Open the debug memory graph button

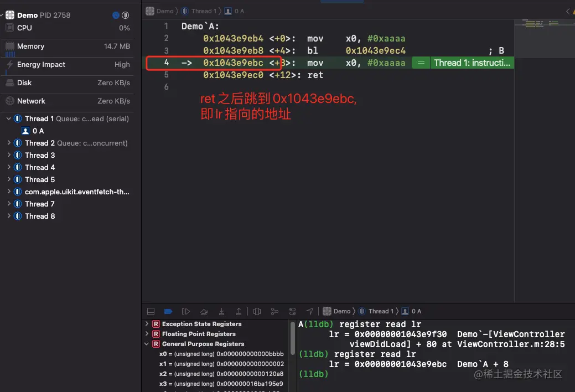click(x=274, y=312)
